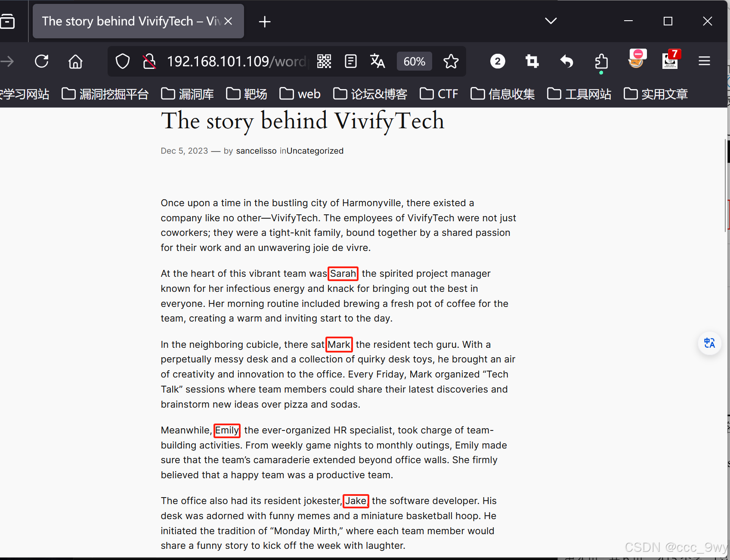Screen dimensions: 730x560
Task: Click the sancelisso author link
Action: (x=257, y=151)
